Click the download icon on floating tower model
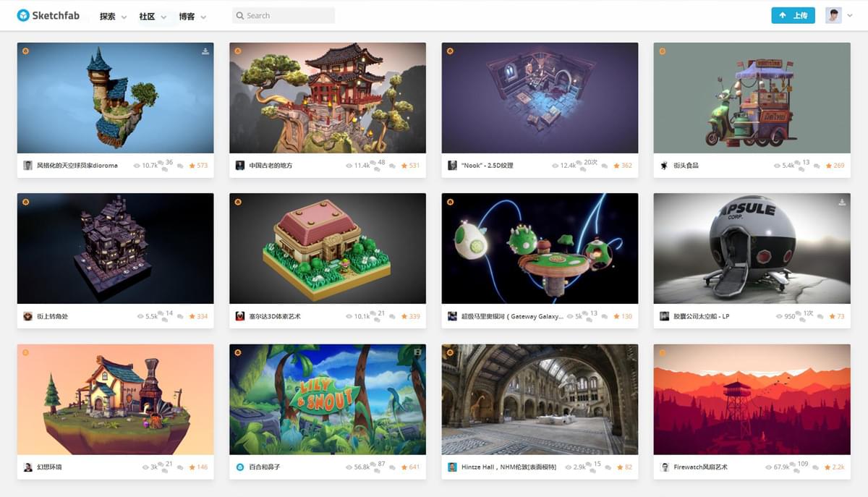 tap(205, 51)
